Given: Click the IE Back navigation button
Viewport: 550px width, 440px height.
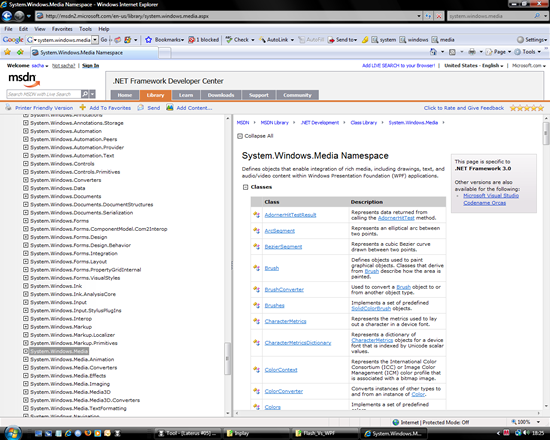Looking at the screenshot, I should point(7,16).
